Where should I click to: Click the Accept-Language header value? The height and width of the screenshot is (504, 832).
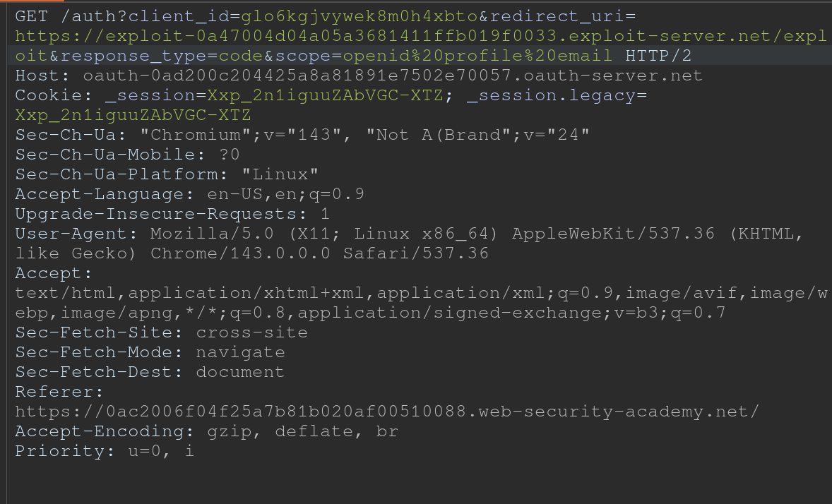coord(285,193)
